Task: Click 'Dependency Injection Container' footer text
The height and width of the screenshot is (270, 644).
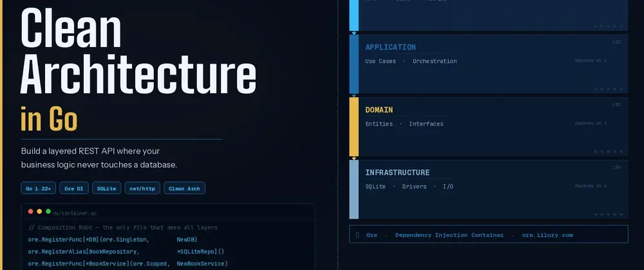Action: tap(450, 235)
